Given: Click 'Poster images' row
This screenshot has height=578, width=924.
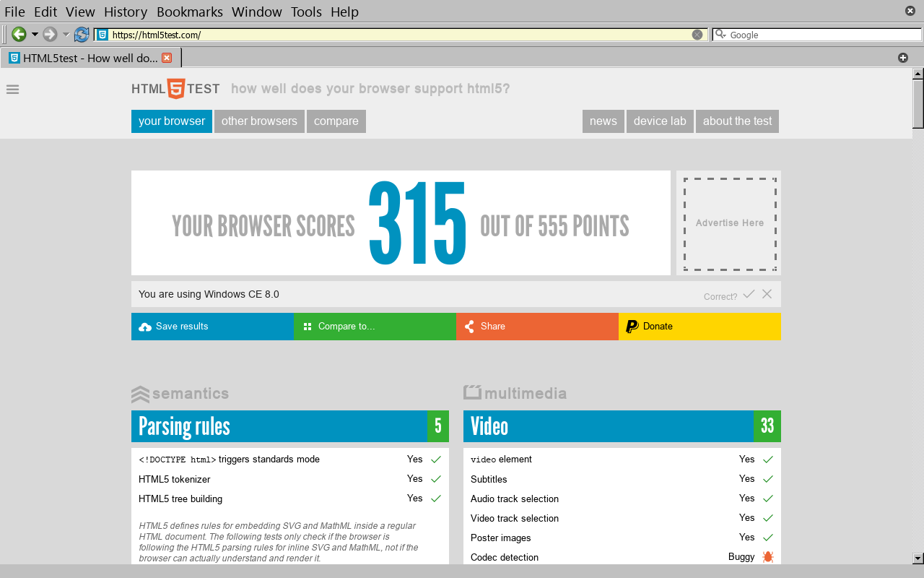Looking at the screenshot, I should [622, 538].
